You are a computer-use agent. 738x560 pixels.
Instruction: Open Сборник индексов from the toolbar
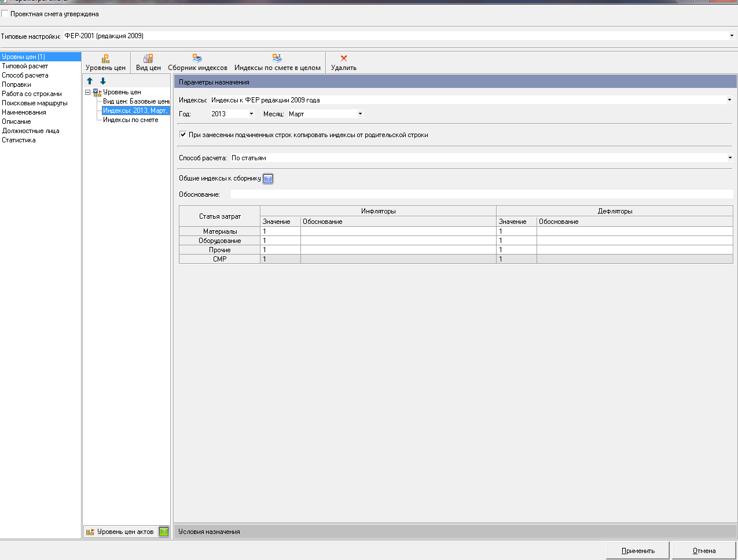click(x=197, y=59)
